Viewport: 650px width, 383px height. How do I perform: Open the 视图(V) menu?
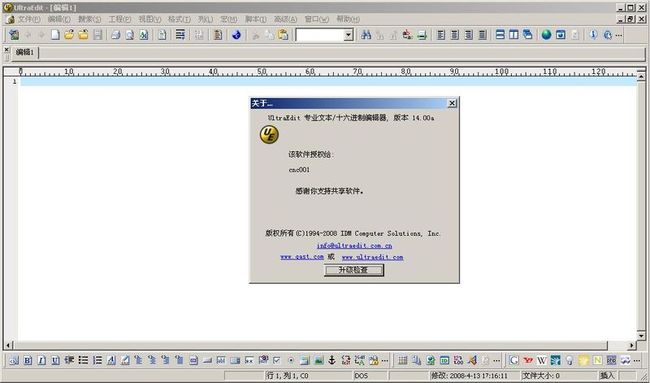click(150, 19)
